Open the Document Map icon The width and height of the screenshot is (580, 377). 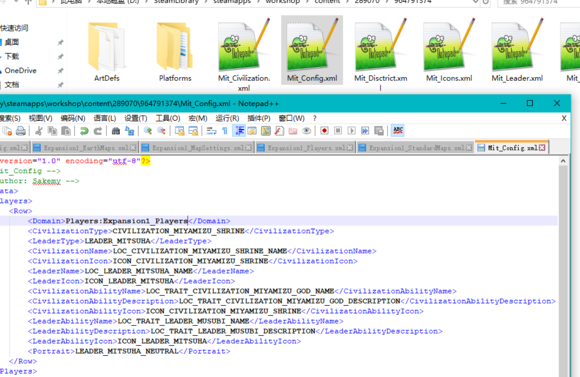266,131
